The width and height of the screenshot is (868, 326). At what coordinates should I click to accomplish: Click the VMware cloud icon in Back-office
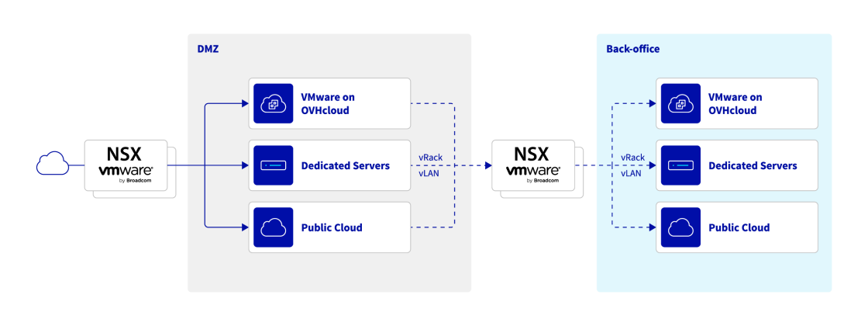click(x=681, y=103)
